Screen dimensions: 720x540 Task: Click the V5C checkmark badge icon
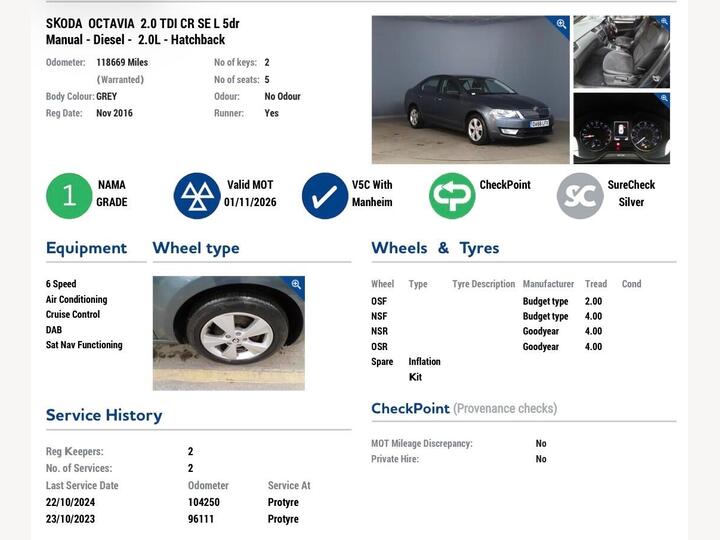coord(325,196)
